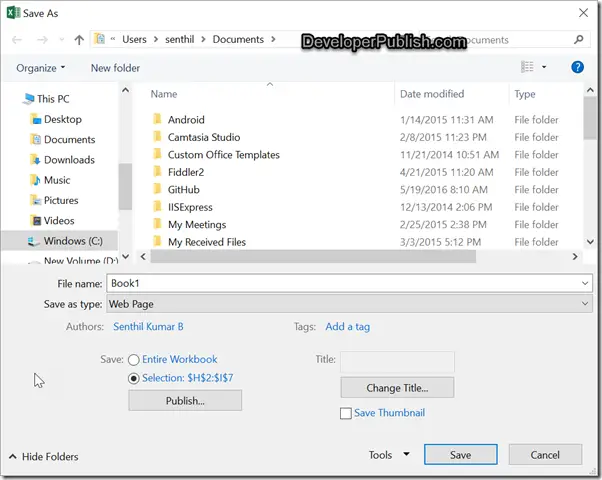Click the Excel icon in title bar
This screenshot has width=602, height=480.
point(13,13)
